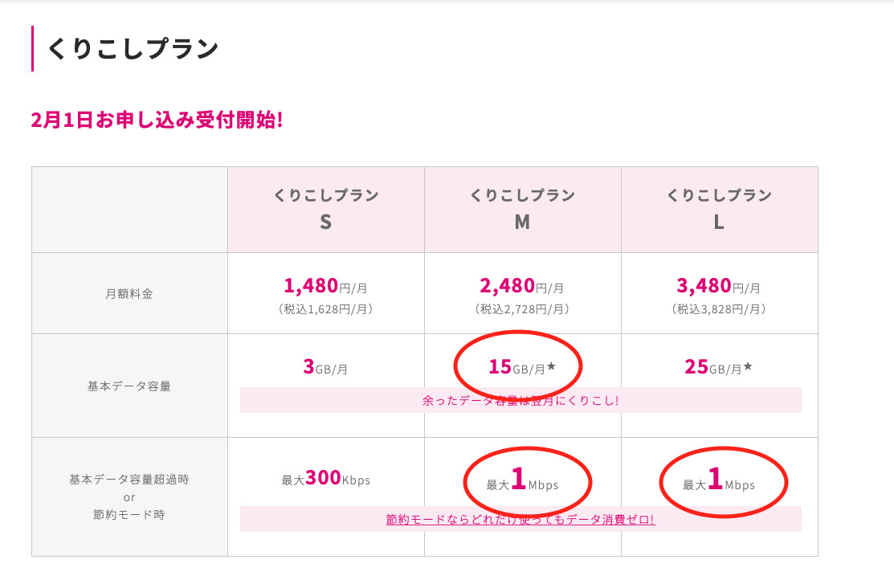
Task: Click the 3,480円/月 price
Action: 719,286
